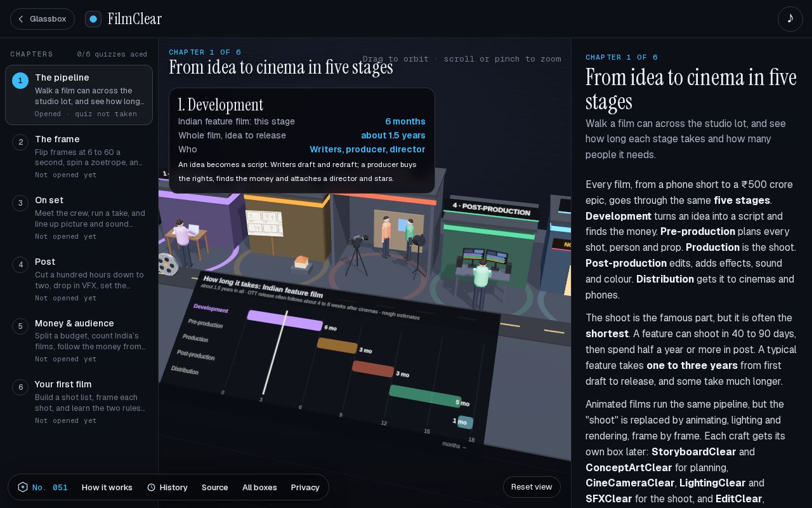Select the purple Development bar
This screenshot has height=508, width=812.
(x=285, y=321)
